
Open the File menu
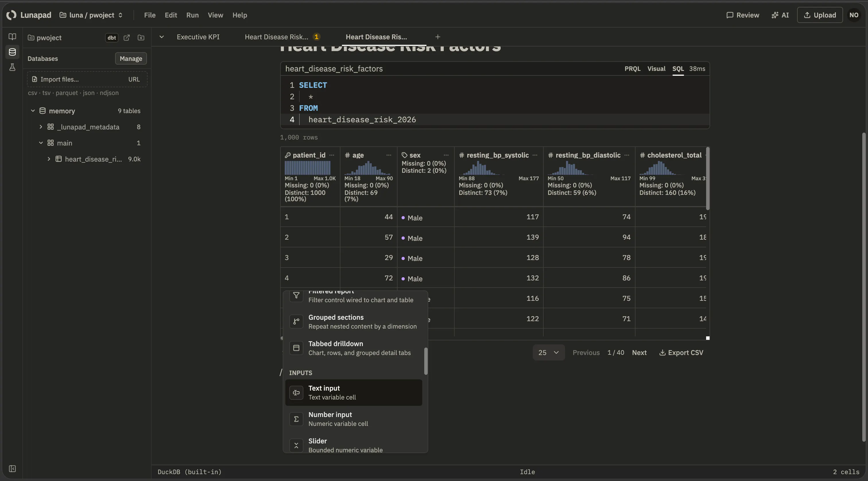tap(150, 15)
